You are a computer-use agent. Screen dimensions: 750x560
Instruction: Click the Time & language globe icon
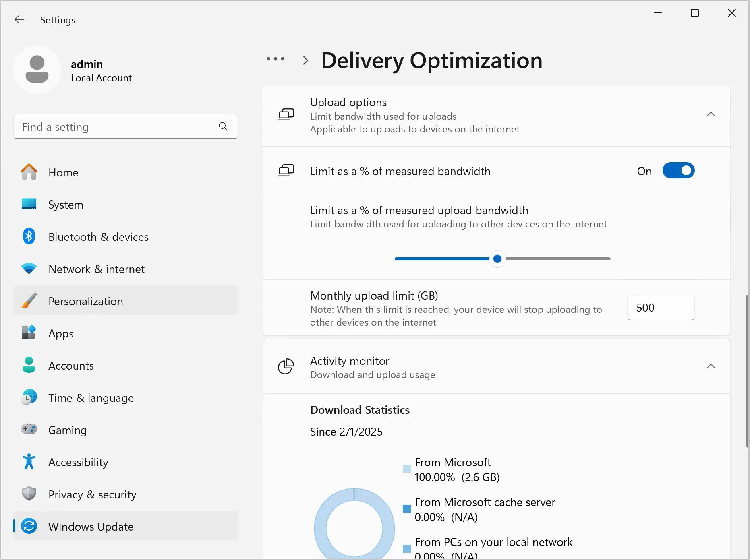point(29,397)
